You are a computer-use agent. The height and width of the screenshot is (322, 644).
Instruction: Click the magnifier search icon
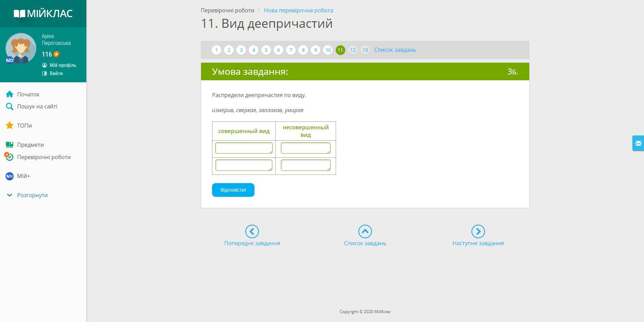point(10,107)
